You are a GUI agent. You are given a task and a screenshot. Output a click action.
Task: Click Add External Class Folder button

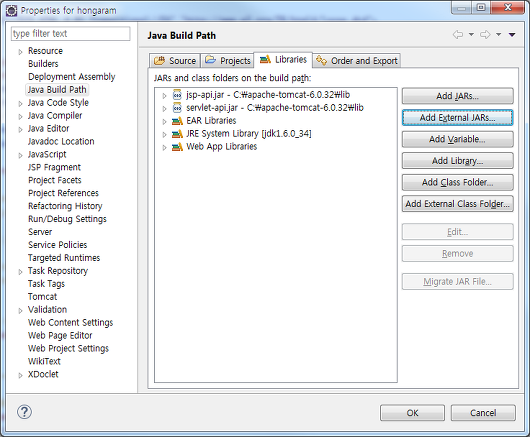click(x=457, y=204)
